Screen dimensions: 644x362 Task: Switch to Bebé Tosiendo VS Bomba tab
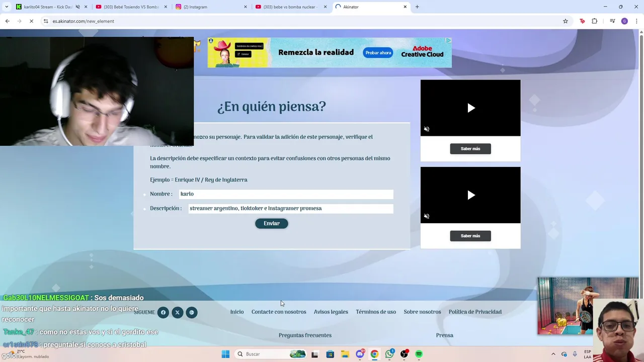pyautogui.click(x=131, y=7)
